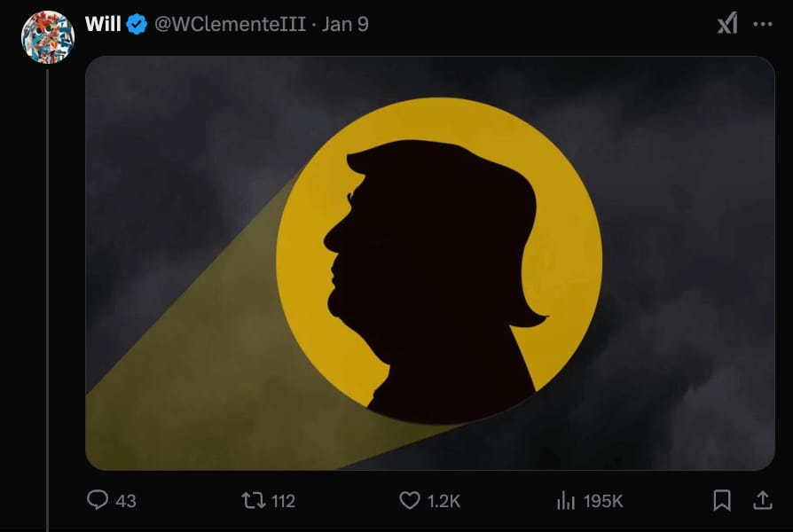The height and width of the screenshot is (532, 793).
Task: Click the repost arrows icon
Action: [254, 500]
